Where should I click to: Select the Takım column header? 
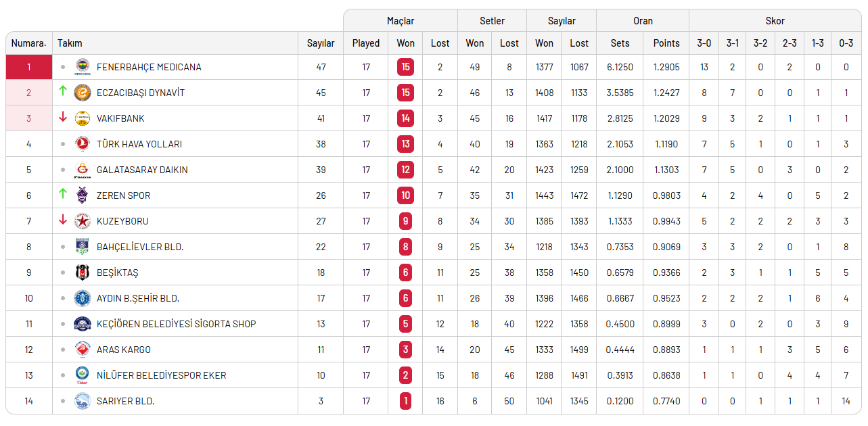pos(70,43)
